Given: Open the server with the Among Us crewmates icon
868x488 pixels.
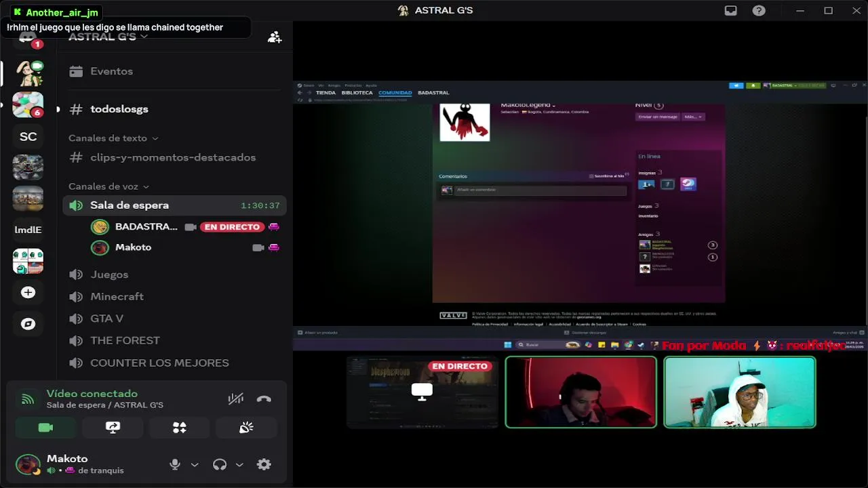Looking at the screenshot, I should [28, 261].
